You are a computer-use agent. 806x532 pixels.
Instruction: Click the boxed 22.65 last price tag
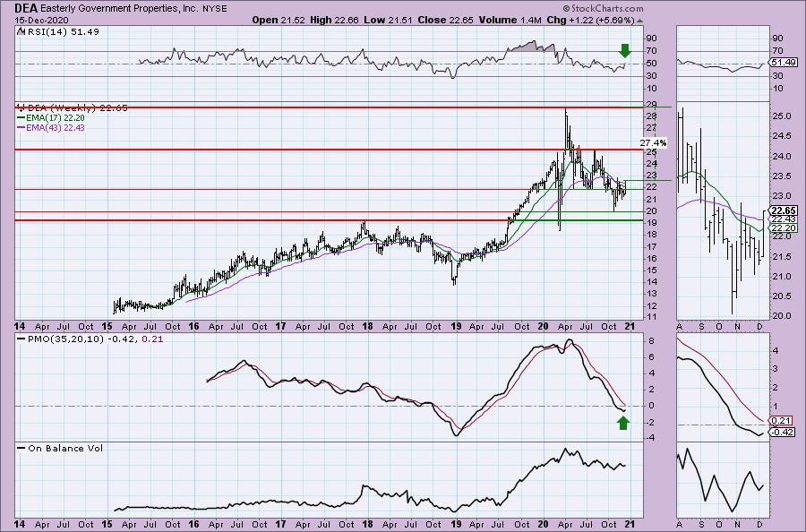pyautogui.click(x=784, y=210)
